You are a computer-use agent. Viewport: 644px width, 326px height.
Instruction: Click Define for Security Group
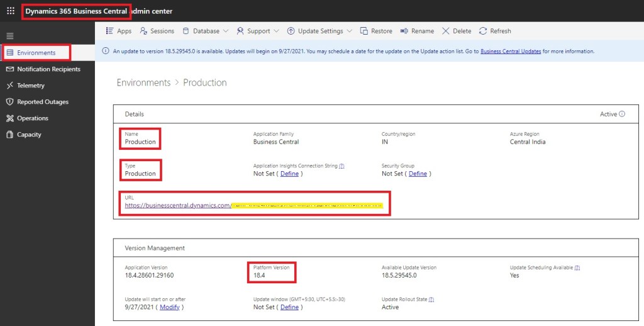click(418, 174)
